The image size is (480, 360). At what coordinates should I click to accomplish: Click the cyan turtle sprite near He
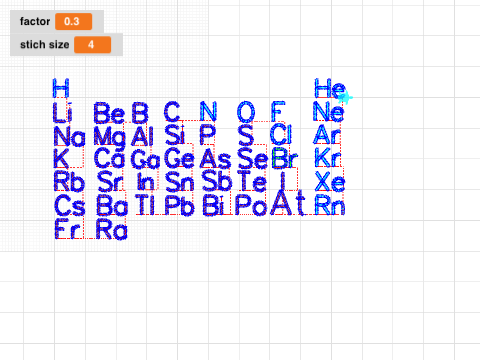click(345, 98)
